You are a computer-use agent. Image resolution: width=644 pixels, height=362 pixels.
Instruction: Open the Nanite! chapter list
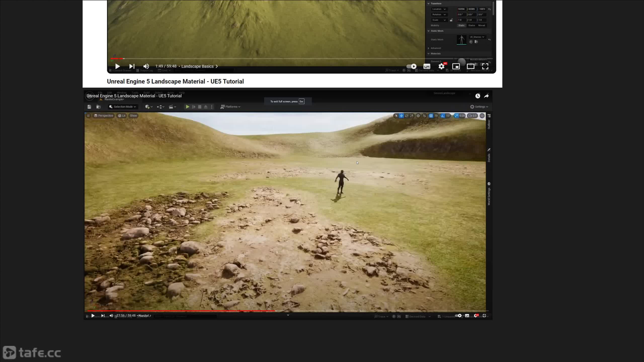pyautogui.click(x=145, y=316)
